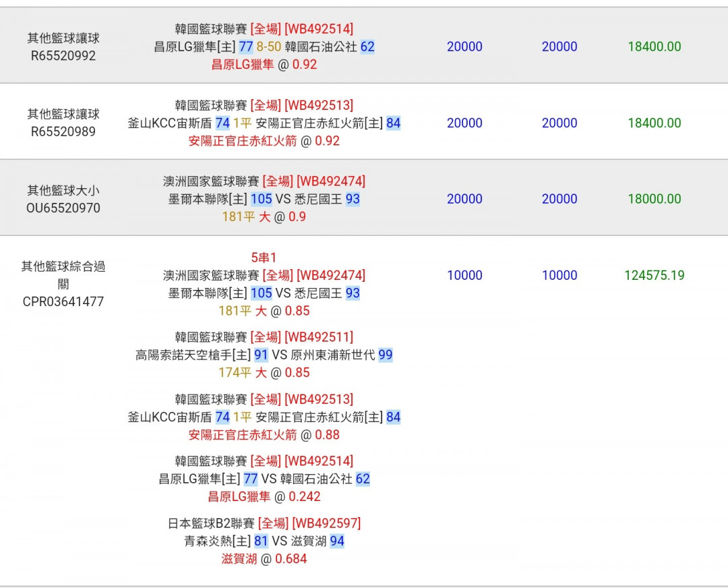Select bet ID OU65520970
The image size is (728, 588).
(63, 208)
